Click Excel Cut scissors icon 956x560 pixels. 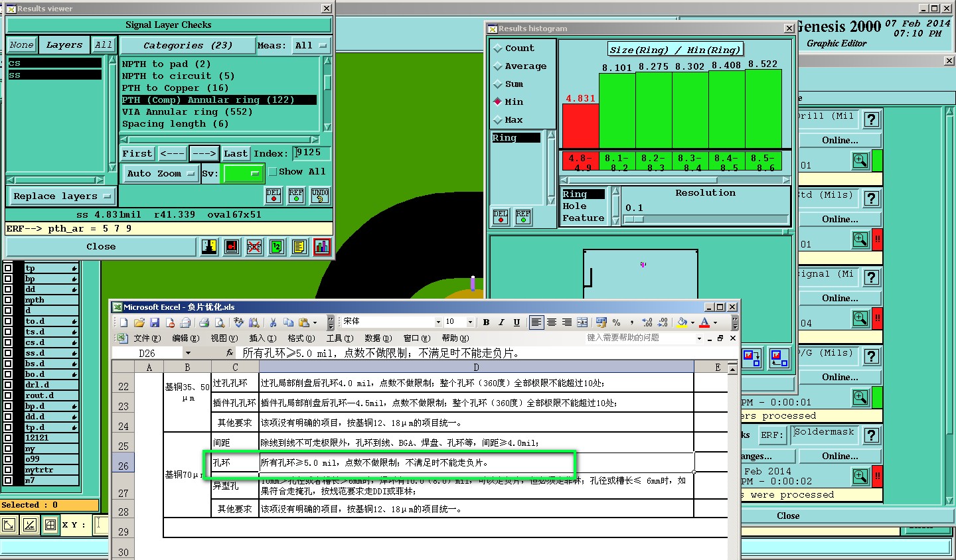[273, 322]
